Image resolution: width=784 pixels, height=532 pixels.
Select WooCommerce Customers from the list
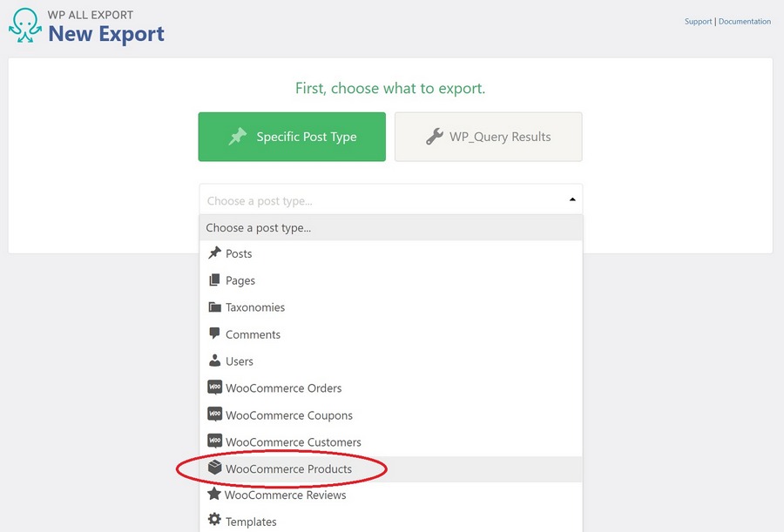tap(293, 441)
